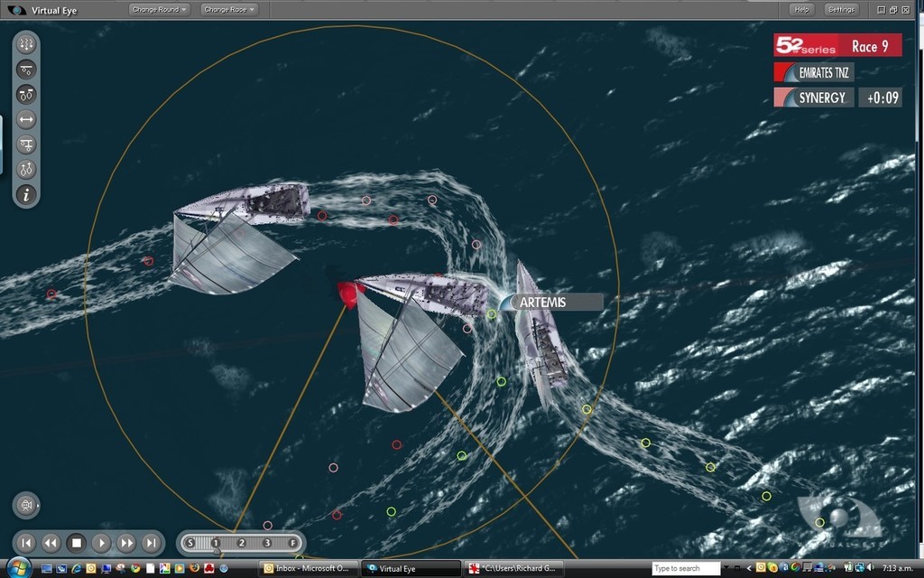Click the clock showing 7:13 a.m.

[x=898, y=569]
